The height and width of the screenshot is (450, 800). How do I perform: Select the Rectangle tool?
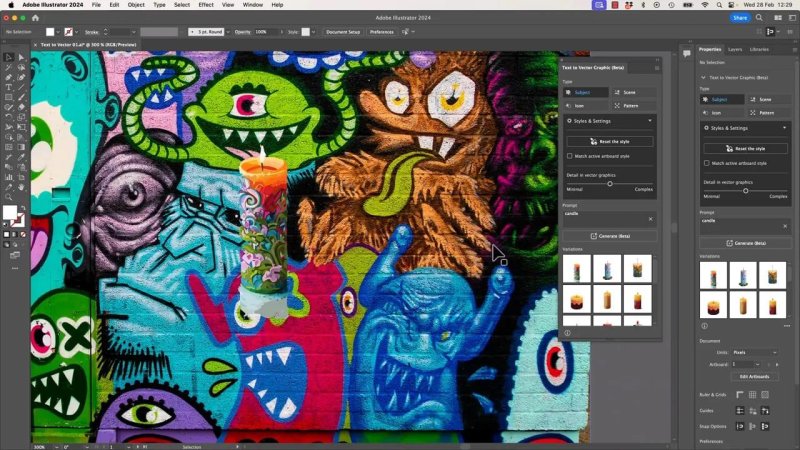pyautogui.click(x=9, y=97)
